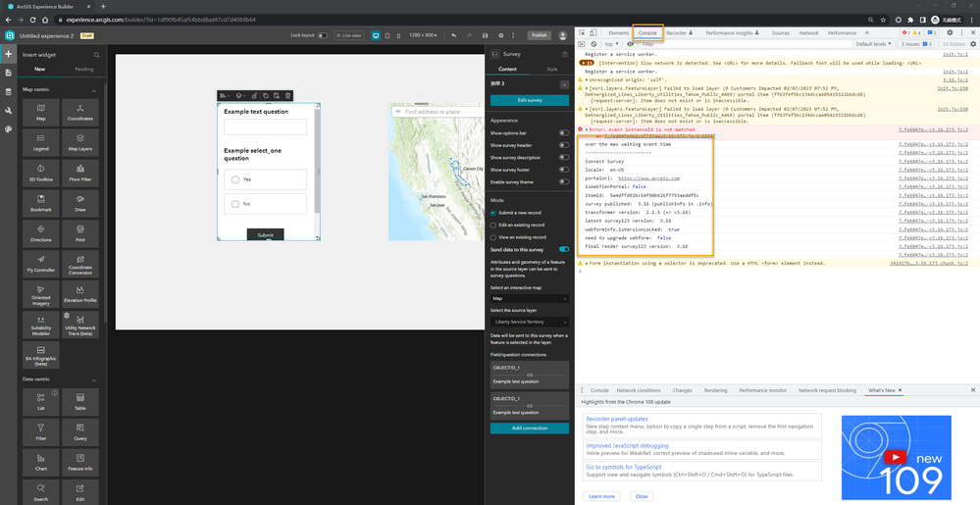Clear the DevTools console
This screenshot has width=980, height=505.
coord(593,44)
